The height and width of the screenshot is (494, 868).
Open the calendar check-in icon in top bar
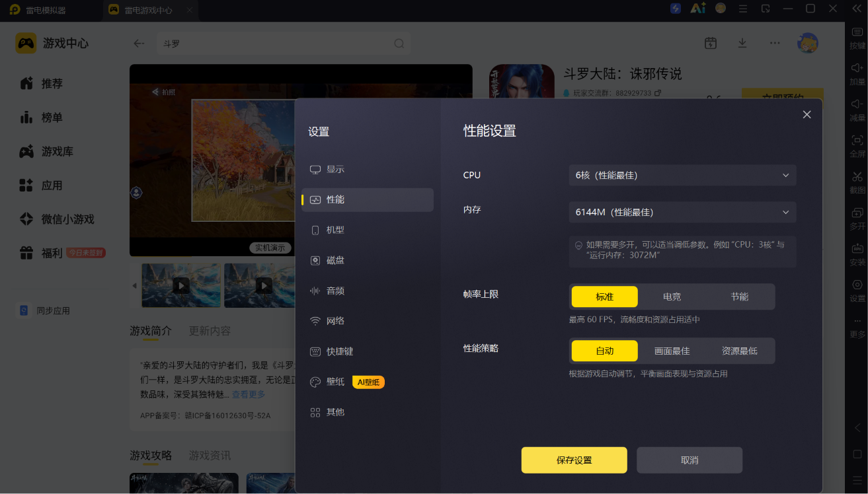click(x=711, y=43)
